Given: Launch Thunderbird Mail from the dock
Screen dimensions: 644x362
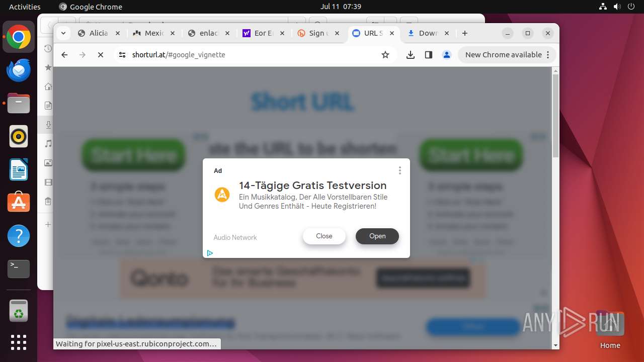Looking at the screenshot, I should pyautogui.click(x=19, y=70).
